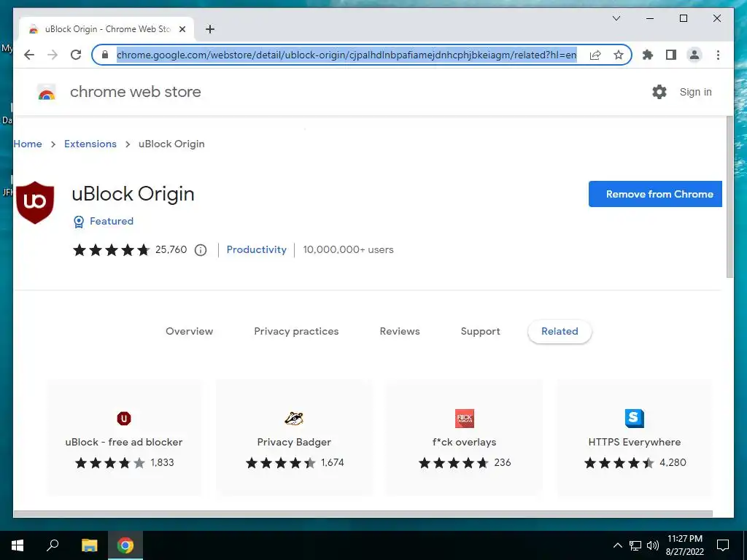Image resolution: width=747 pixels, height=560 pixels.
Task: Click the uBlock free ad blocker icon
Action: (124, 419)
